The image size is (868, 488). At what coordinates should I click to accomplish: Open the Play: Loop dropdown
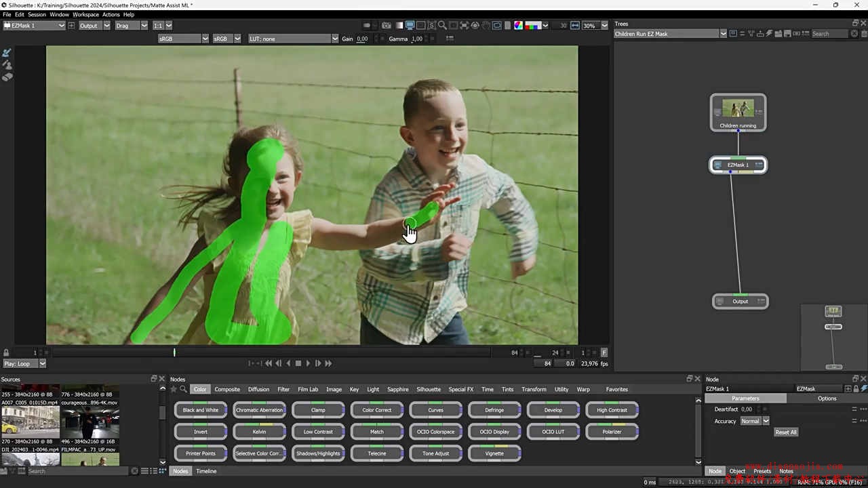(24, 364)
